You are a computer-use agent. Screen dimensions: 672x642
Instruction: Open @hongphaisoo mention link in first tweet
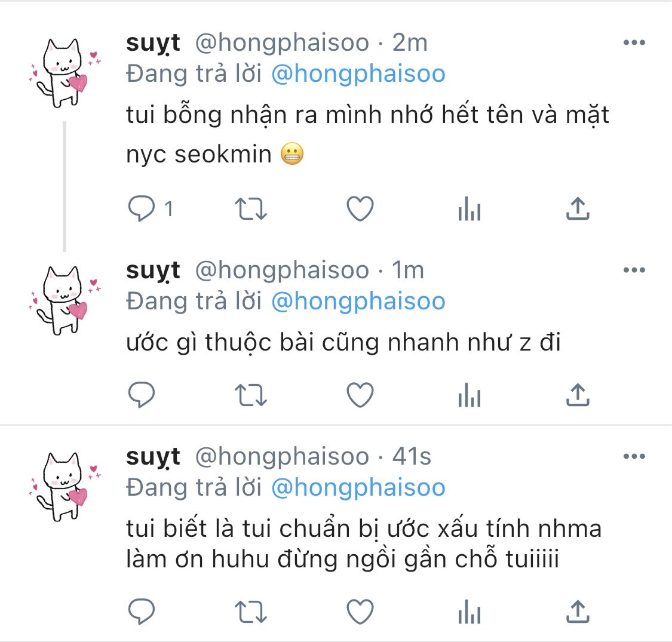click(358, 73)
